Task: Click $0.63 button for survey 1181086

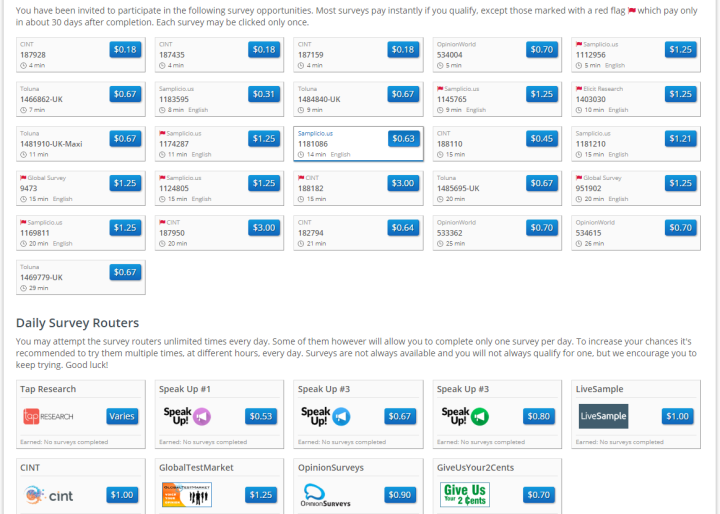Action: pos(403,139)
